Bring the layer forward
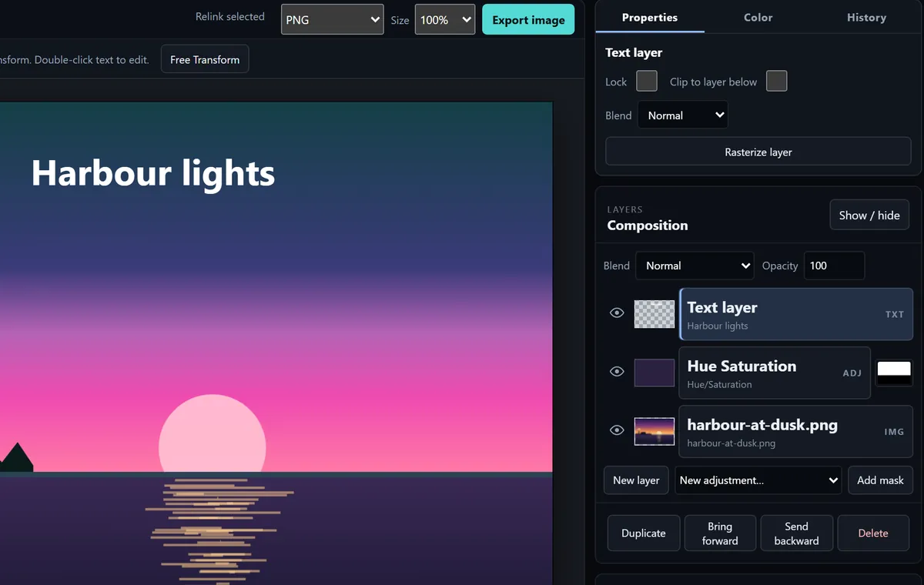Image resolution: width=924 pixels, height=585 pixels. (720, 533)
